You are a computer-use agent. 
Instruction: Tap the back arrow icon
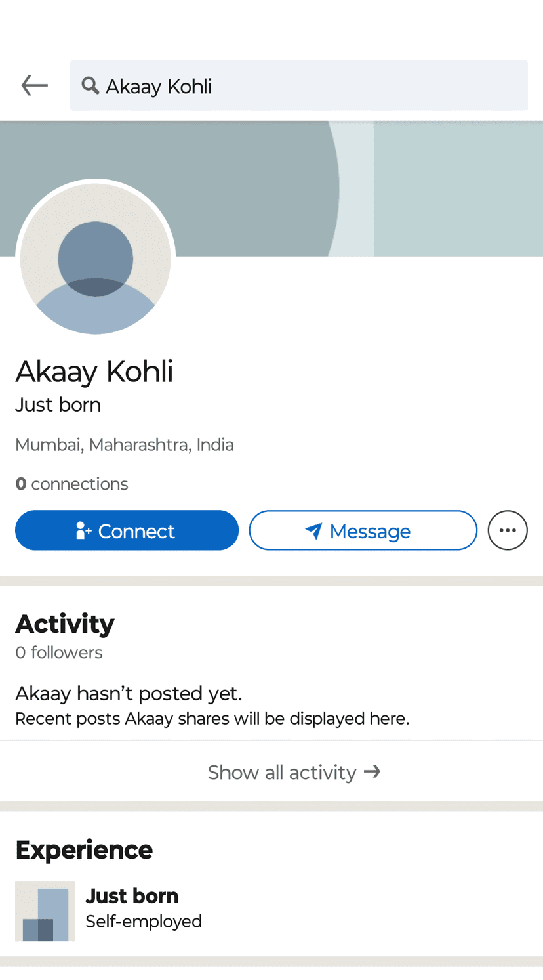pyautogui.click(x=34, y=85)
